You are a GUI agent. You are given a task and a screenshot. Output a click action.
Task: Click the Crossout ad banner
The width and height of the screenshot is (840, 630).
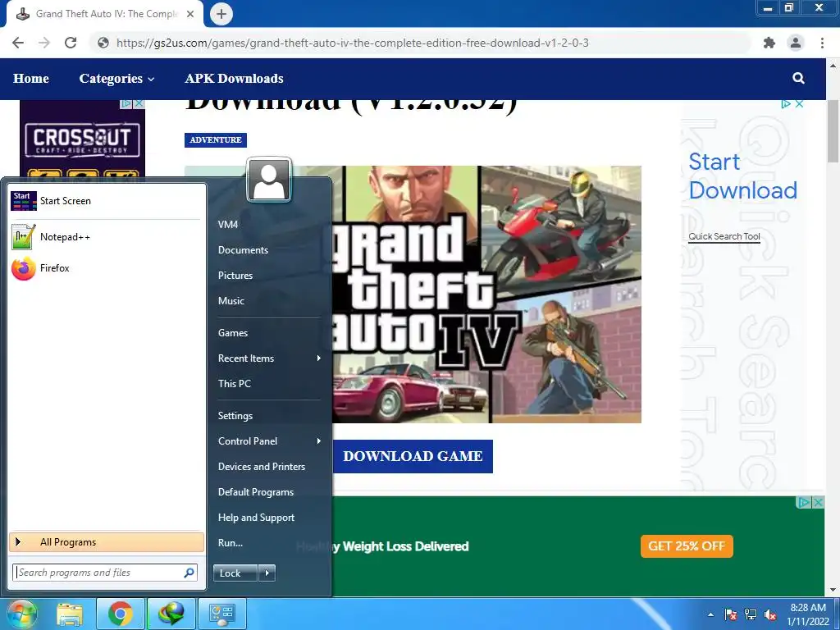[83, 139]
